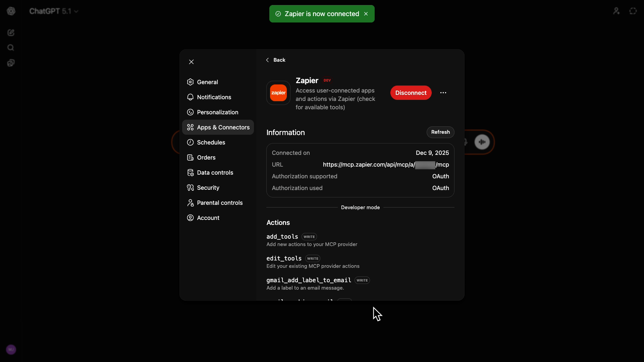Go back using the Back chevron
This screenshot has width=644, height=362.
[275, 60]
